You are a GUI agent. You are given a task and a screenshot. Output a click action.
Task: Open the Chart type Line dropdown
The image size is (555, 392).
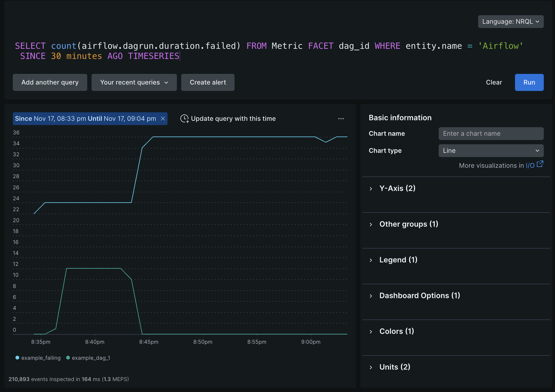click(x=491, y=151)
